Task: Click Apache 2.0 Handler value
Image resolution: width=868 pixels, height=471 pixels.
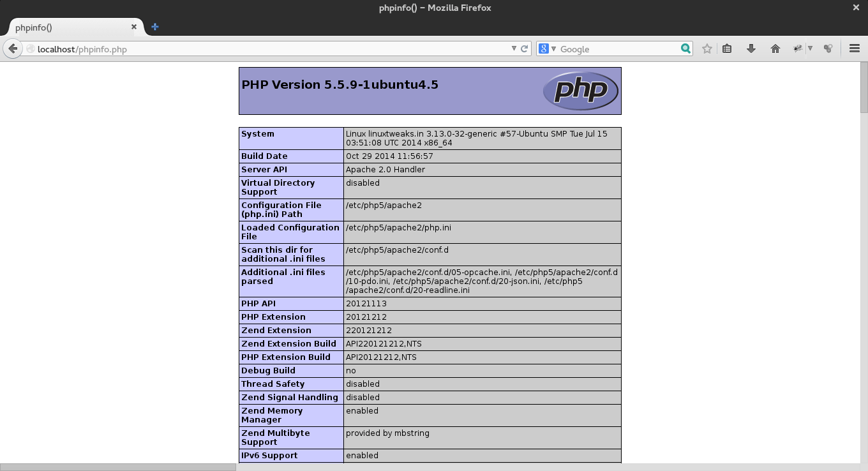Action: 385,170
